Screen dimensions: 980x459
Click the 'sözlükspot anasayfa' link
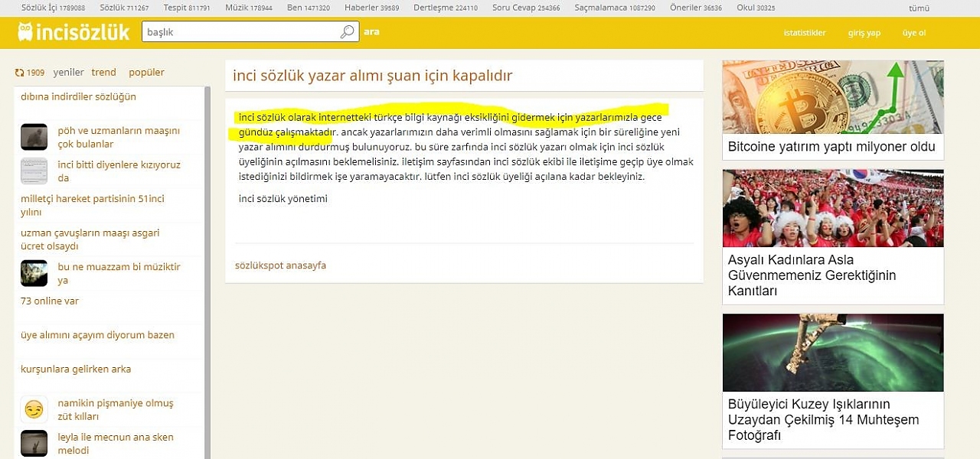coord(280,265)
